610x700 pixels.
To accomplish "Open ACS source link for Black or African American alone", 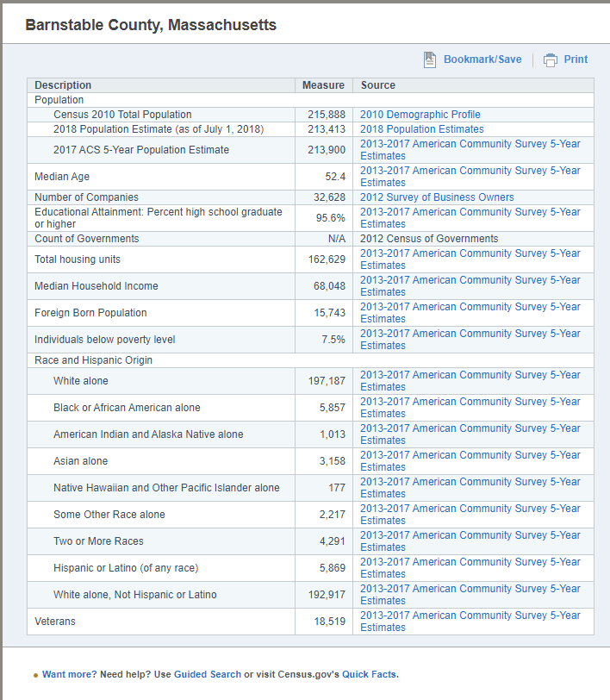I will [x=470, y=408].
